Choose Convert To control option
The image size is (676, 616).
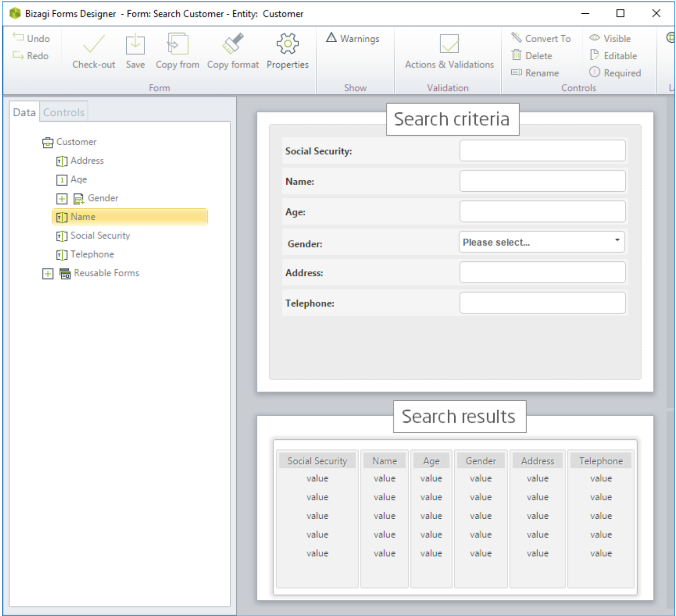pos(541,38)
